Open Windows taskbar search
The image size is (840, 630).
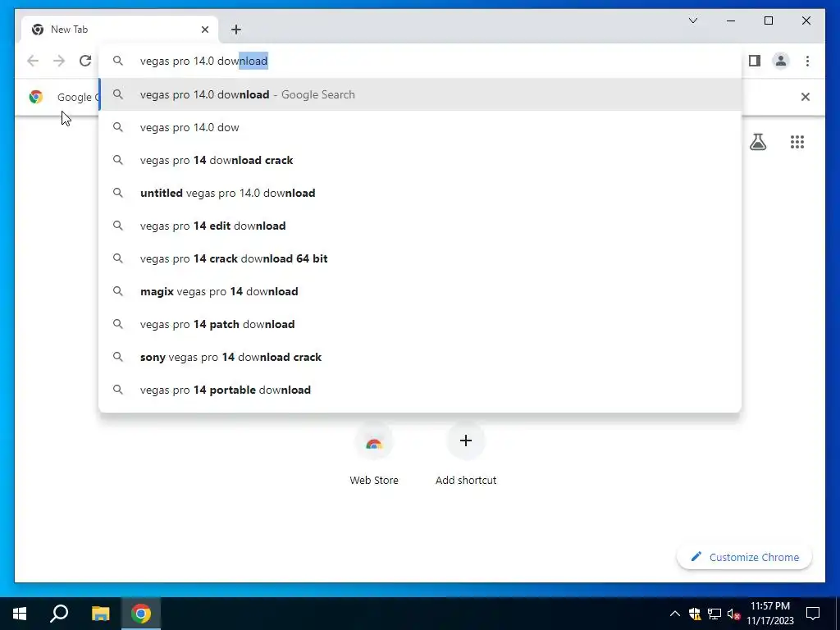tap(59, 614)
